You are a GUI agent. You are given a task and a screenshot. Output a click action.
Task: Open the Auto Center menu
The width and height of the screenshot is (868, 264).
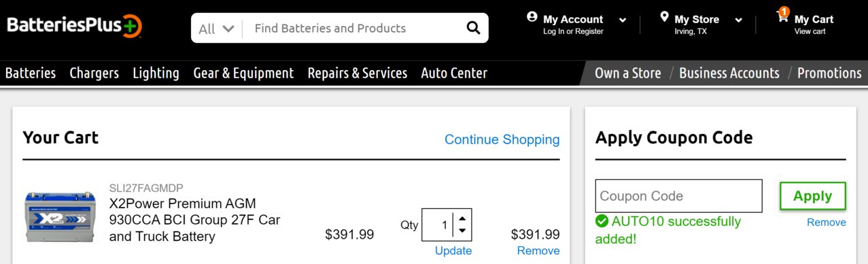click(x=454, y=73)
